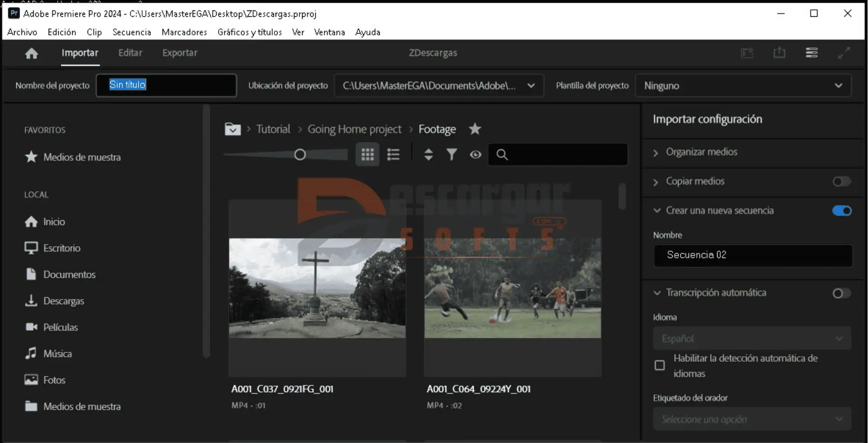Open the Ver menu
This screenshot has height=443, width=868.
coord(298,32)
